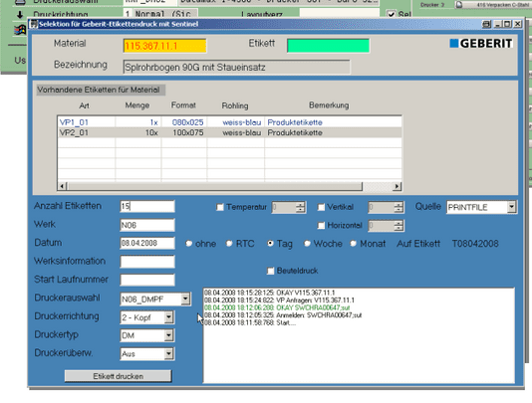Check the Beuteldruck option
The image size is (532, 403).
pyautogui.click(x=270, y=271)
